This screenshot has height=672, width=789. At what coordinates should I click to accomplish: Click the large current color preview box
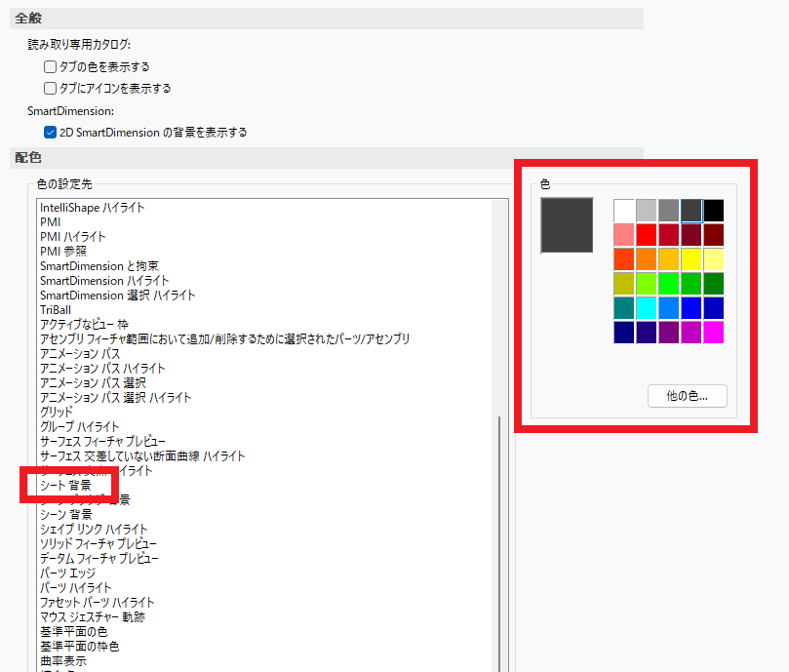567,225
